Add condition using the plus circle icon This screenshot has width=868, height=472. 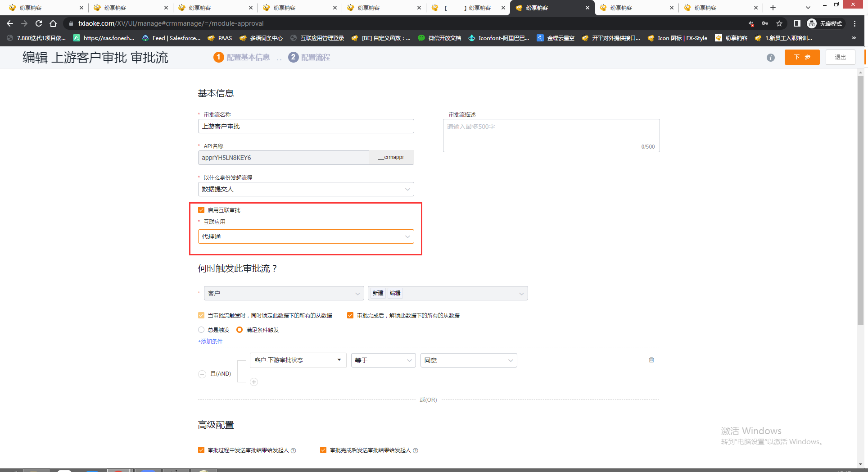point(254,382)
